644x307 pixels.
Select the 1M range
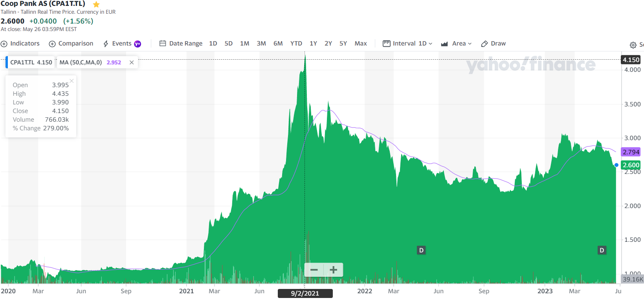pyautogui.click(x=245, y=44)
